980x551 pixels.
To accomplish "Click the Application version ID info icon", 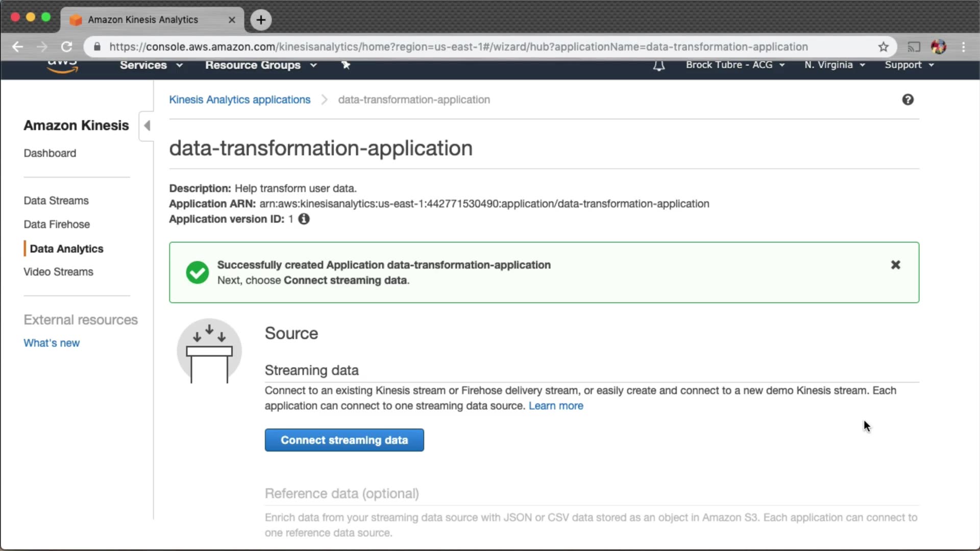I will 304,219.
